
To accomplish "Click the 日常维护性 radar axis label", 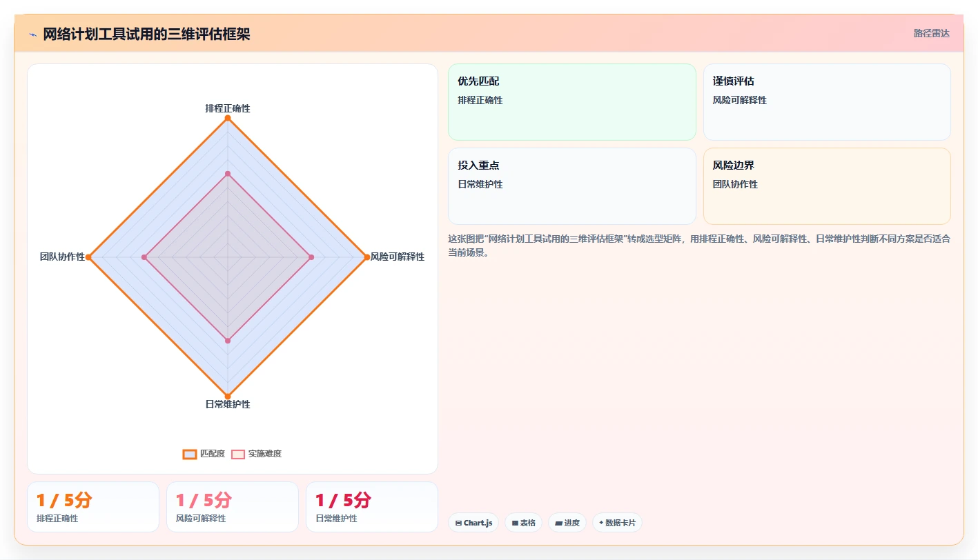I will pyautogui.click(x=228, y=404).
